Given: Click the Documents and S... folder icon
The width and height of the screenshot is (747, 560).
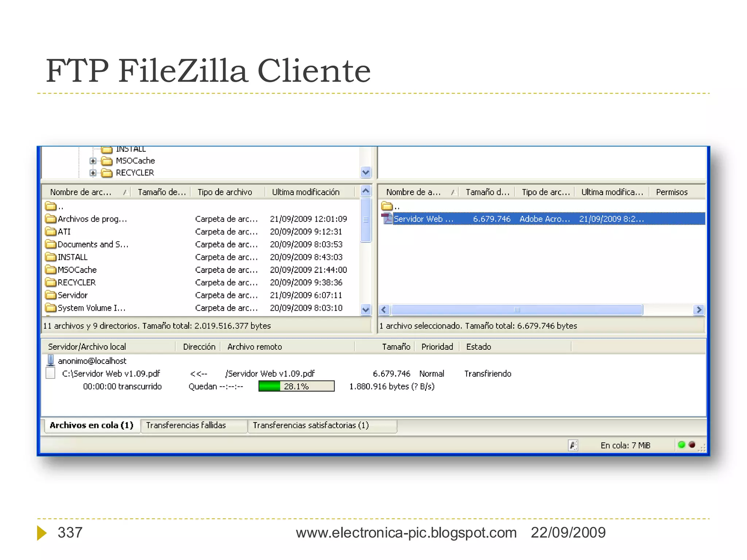Looking at the screenshot, I should pyautogui.click(x=51, y=244).
